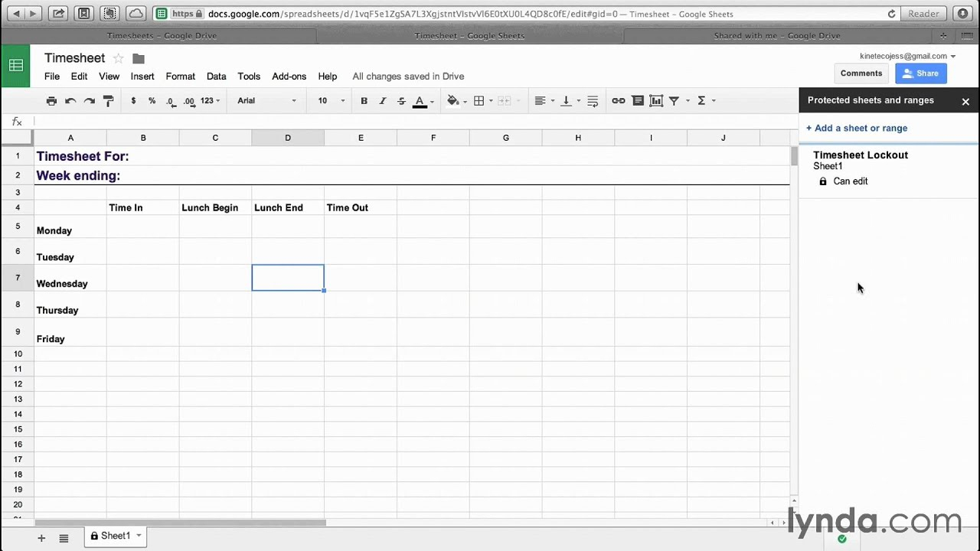Screen dimensions: 980x551
Task: Open the Functions menu
Action: (701, 100)
